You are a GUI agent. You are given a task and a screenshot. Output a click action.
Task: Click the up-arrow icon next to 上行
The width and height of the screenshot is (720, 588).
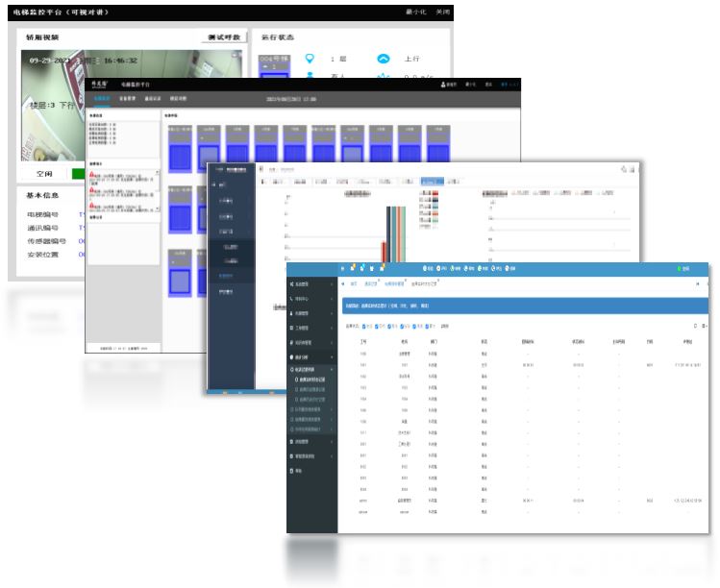pyautogui.click(x=384, y=59)
